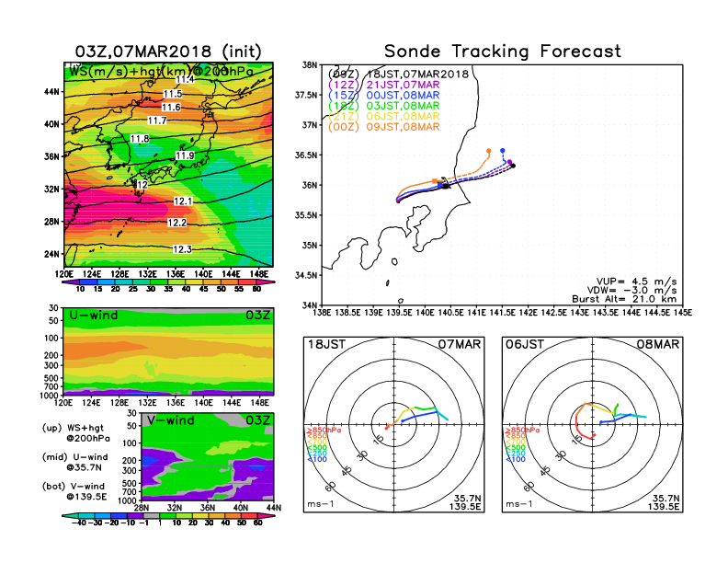Screen dimensions: 728x563
Task: Click the '03Z,07MAR2018 (init)' heading
Action: pos(168,52)
